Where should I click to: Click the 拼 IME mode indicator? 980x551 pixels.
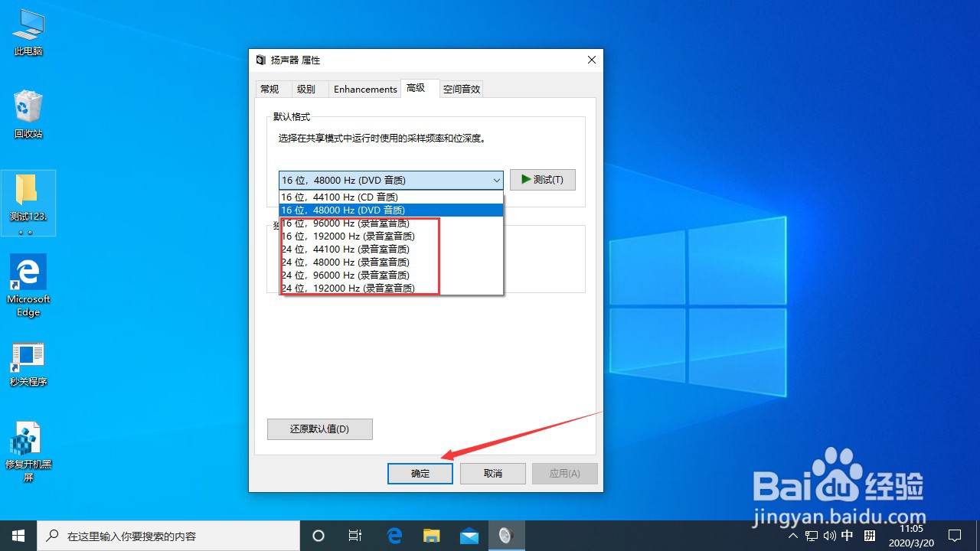870,536
